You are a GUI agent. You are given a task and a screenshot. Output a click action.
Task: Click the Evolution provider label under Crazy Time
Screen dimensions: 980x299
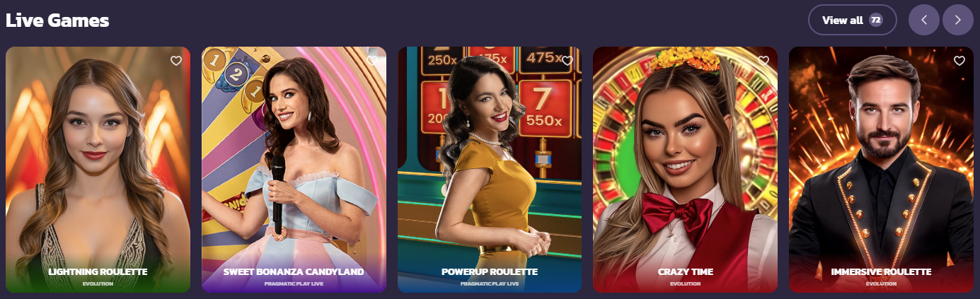[x=685, y=283]
